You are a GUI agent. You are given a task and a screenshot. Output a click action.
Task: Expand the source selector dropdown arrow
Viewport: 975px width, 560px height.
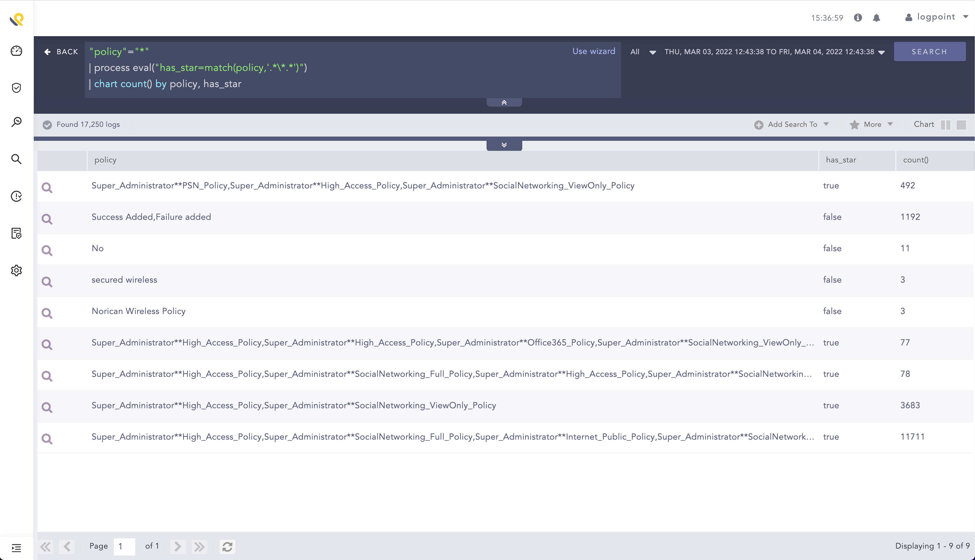click(653, 52)
